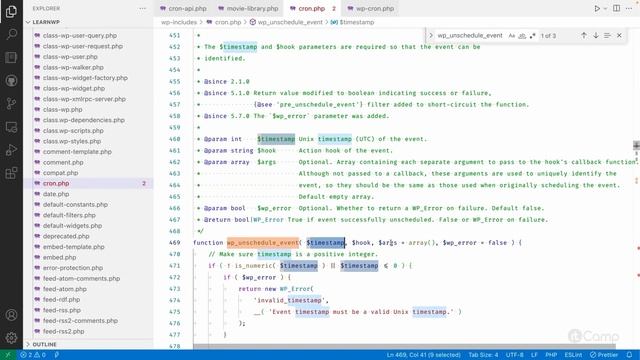
Task: Open the Explorer view in activity bar
Action: 11,11
